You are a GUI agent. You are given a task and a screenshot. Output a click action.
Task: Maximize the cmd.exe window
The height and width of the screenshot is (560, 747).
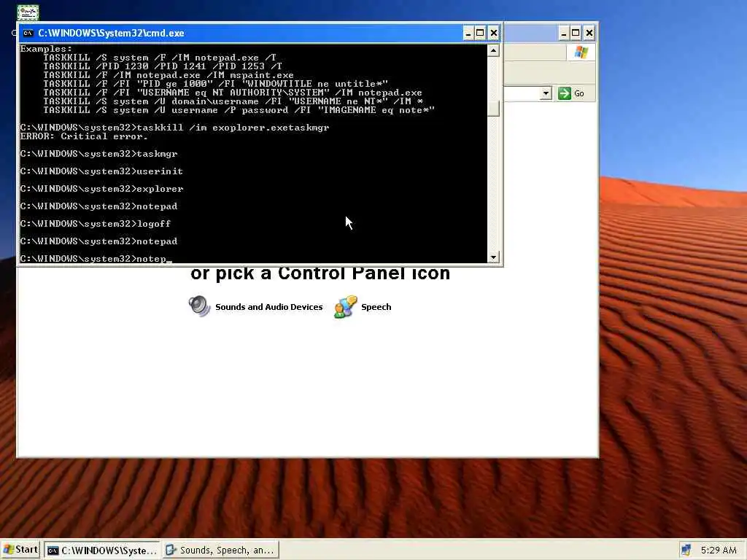[480, 33]
